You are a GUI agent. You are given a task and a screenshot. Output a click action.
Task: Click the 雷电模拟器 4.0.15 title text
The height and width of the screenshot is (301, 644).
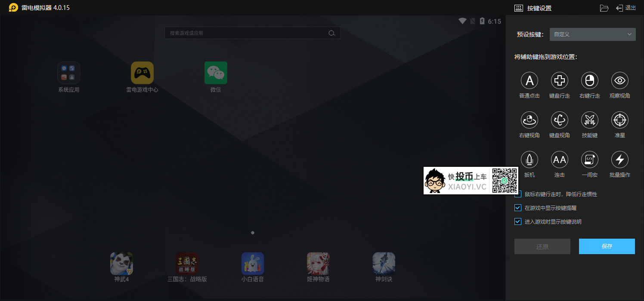46,8
